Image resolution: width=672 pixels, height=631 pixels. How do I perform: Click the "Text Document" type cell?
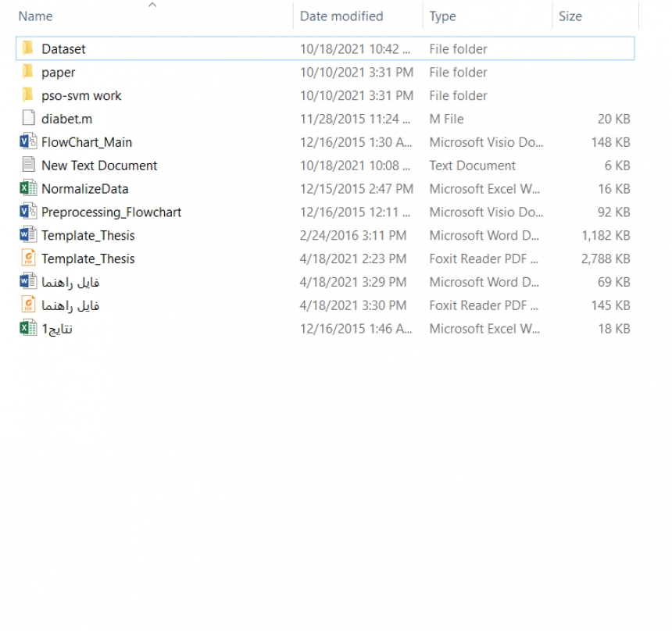click(x=472, y=166)
